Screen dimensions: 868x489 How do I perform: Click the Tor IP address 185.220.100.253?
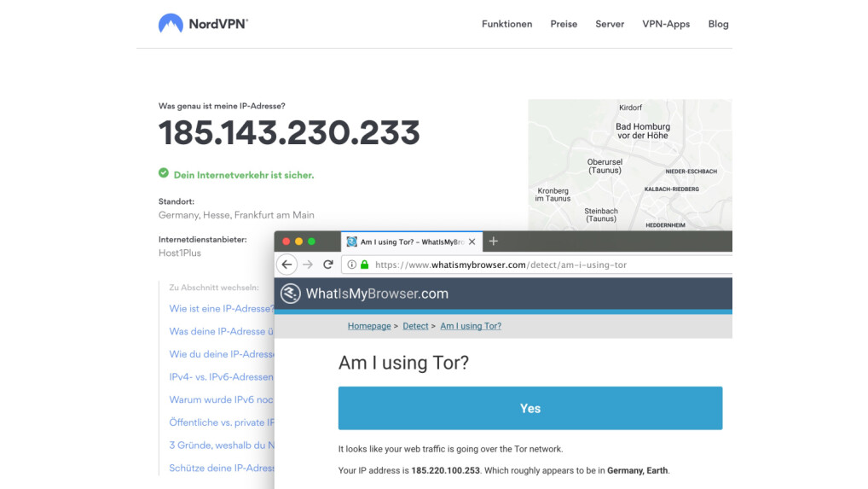[x=446, y=470]
